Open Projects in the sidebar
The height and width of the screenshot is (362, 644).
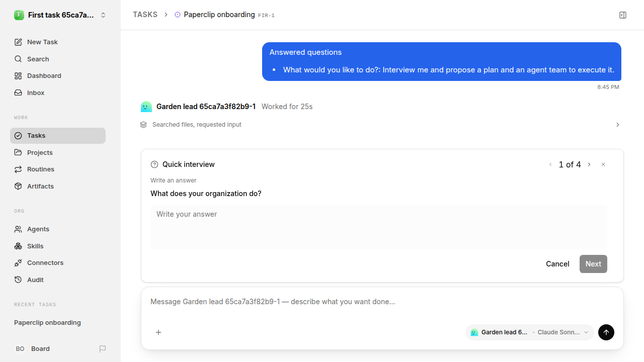58,152
